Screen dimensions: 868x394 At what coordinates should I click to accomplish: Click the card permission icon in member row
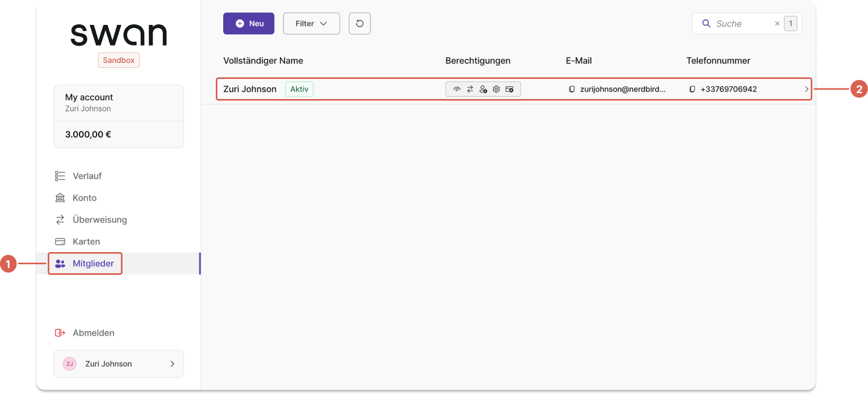point(510,89)
